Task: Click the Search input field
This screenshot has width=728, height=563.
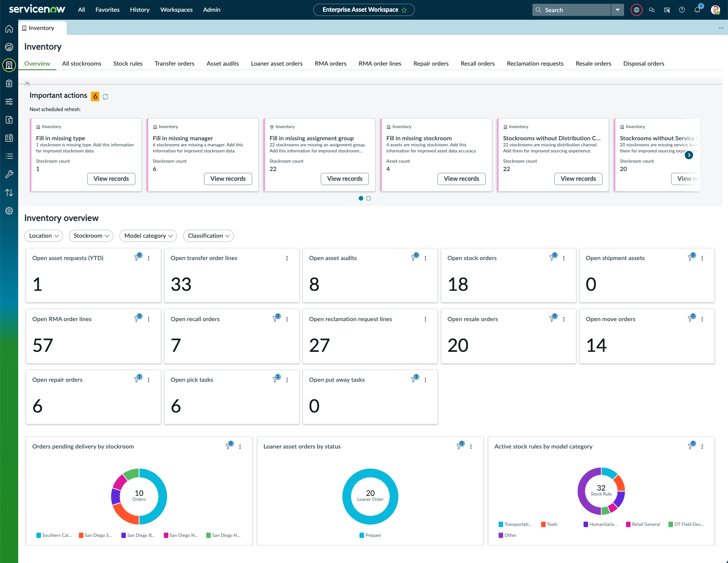Action: click(x=572, y=10)
